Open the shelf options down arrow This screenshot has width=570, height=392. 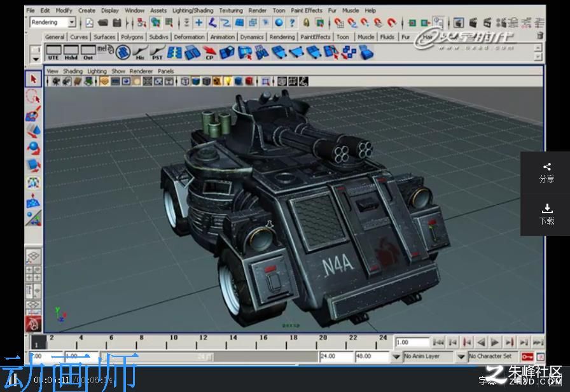pyautogui.click(x=35, y=59)
